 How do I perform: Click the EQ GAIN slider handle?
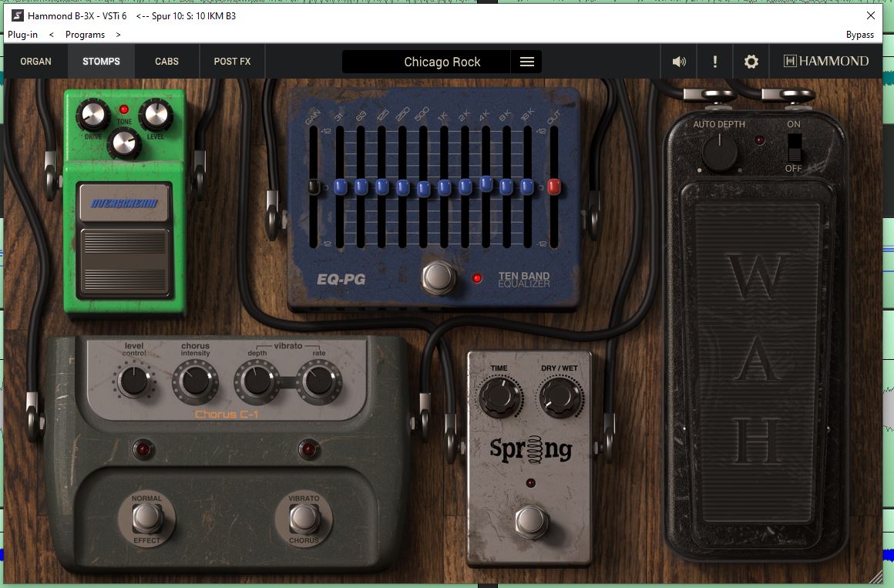pos(314,186)
